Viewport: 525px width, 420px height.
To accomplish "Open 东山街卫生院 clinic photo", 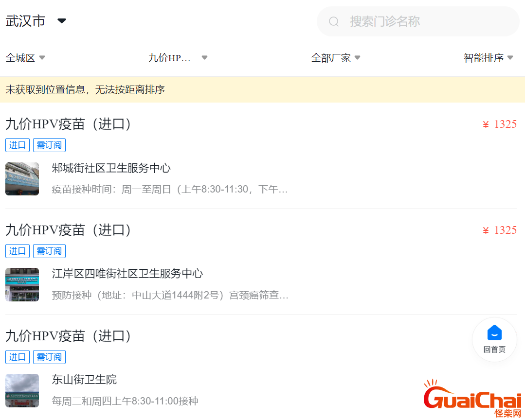I will point(22,390).
